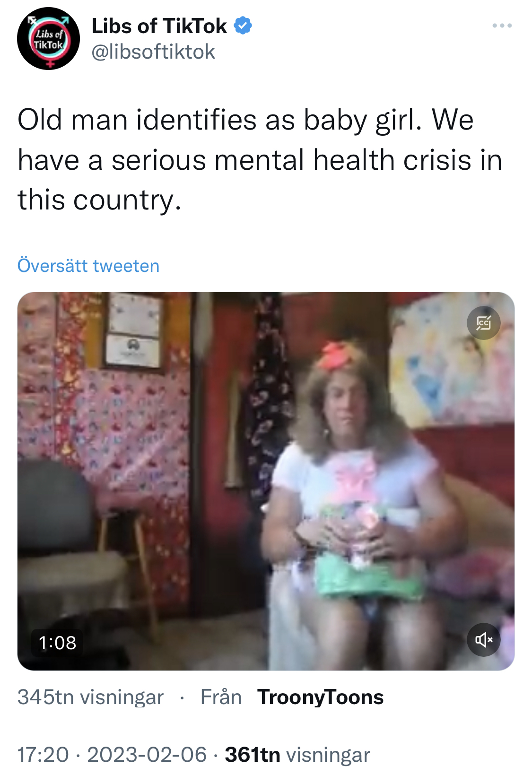Click the tweet text about mental health crisis
The height and width of the screenshot is (784, 532).
(260, 159)
